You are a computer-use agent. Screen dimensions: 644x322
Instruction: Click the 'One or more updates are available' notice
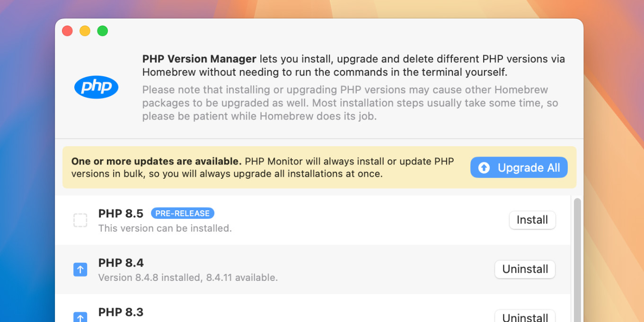(156, 161)
